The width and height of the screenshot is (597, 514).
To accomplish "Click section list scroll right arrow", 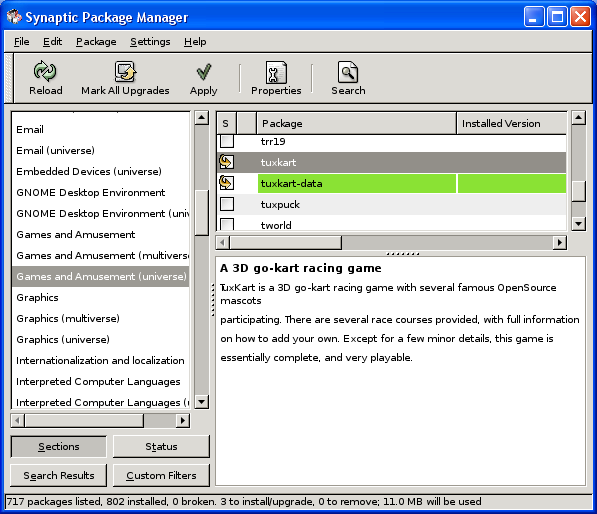I will 183,420.
